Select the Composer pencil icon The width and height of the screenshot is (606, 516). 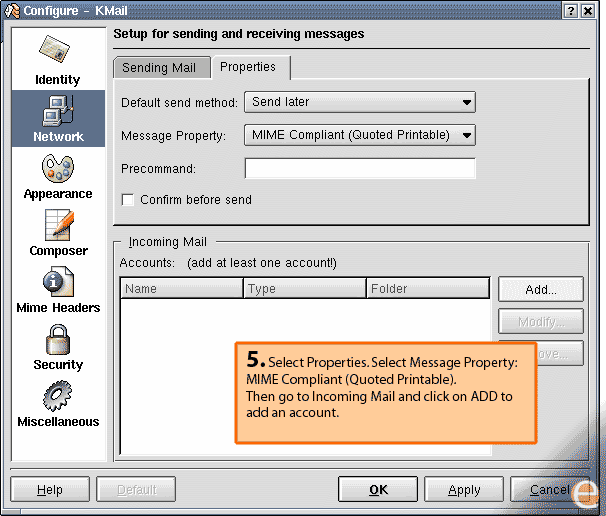coord(58,225)
